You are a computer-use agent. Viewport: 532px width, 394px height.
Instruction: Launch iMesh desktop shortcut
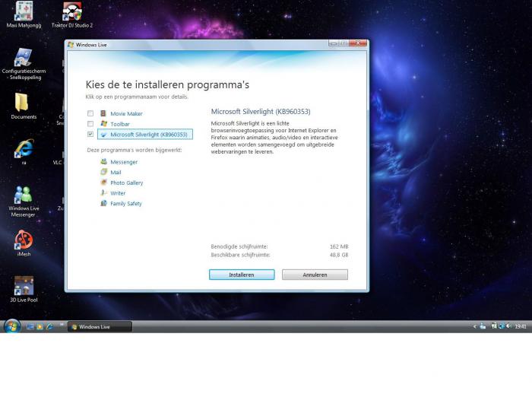24,243
